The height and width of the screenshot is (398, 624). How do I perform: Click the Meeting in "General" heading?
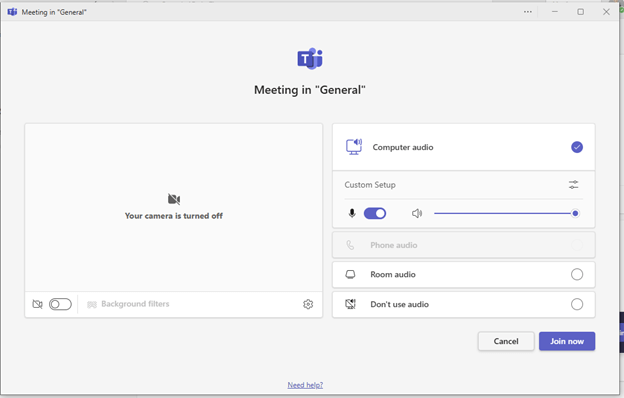(x=310, y=90)
